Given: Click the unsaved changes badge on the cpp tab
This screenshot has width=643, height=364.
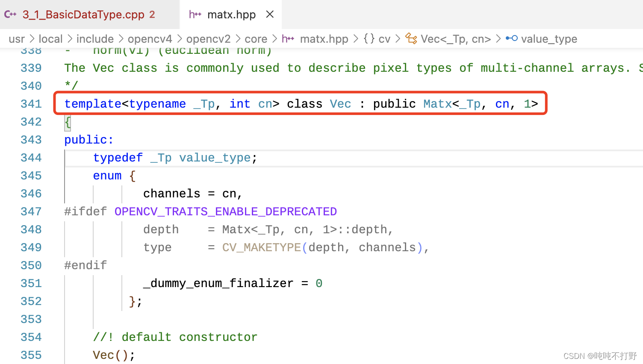Looking at the screenshot, I should [x=152, y=14].
